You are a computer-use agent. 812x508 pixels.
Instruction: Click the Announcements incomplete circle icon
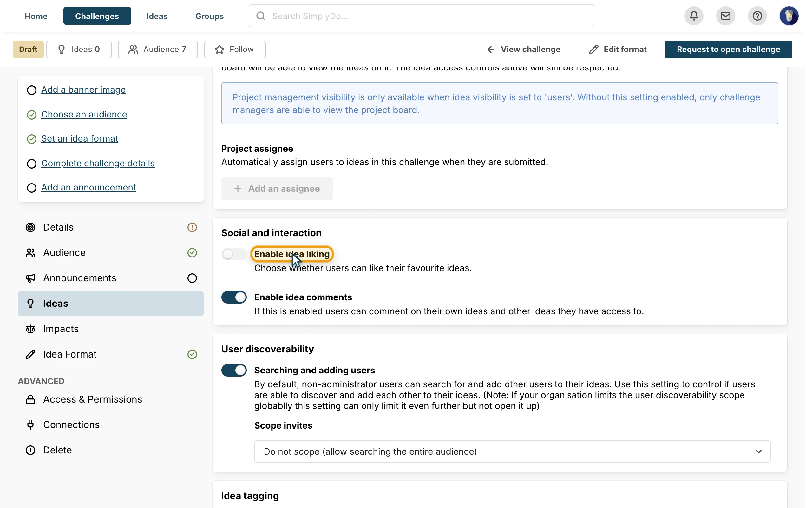coord(192,278)
